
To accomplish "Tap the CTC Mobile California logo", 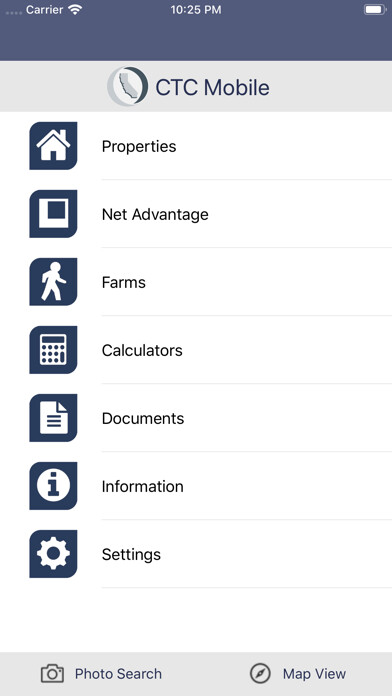I will coord(127,86).
